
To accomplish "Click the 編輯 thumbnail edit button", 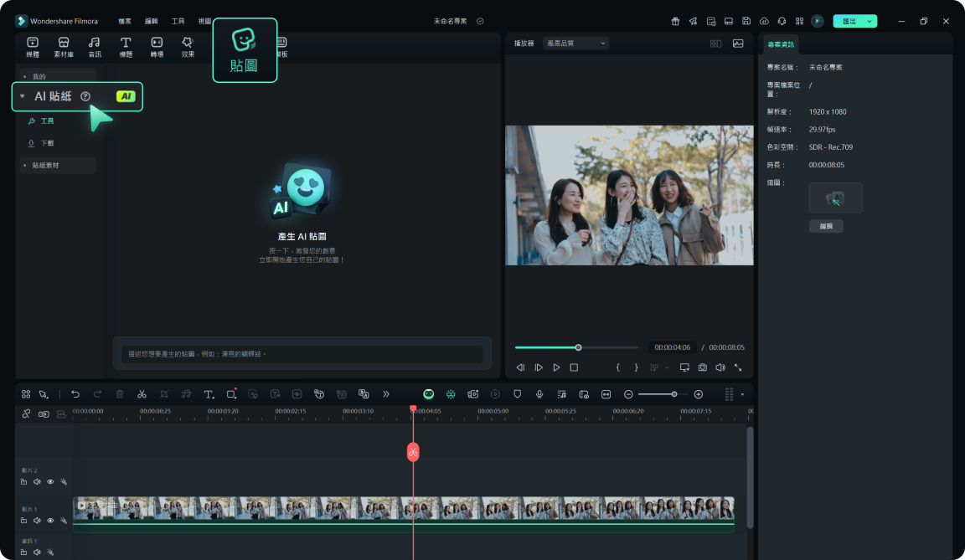I will pyautogui.click(x=826, y=226).
